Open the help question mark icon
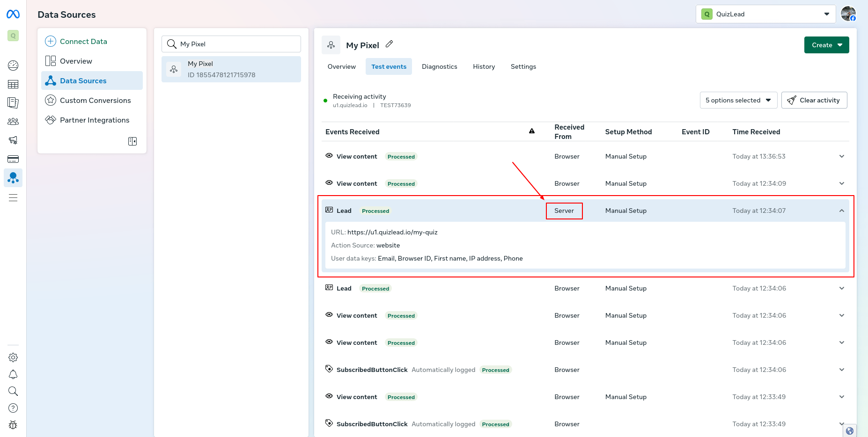Image resolution: width=868 pixels, height=437 pixels. tap(13, 408)
